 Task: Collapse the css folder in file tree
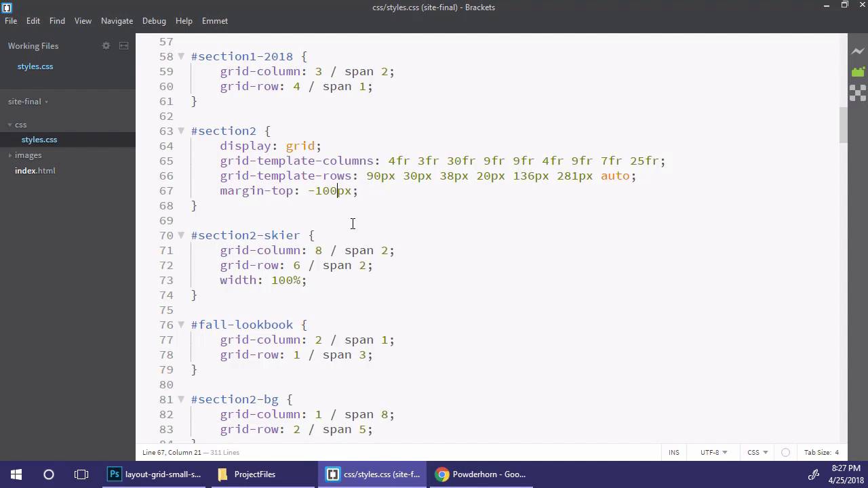10,125
